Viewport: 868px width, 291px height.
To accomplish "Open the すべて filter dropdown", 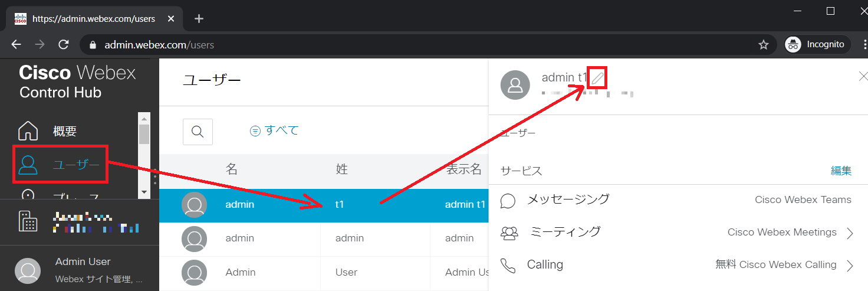I will (x=275, y=130).
